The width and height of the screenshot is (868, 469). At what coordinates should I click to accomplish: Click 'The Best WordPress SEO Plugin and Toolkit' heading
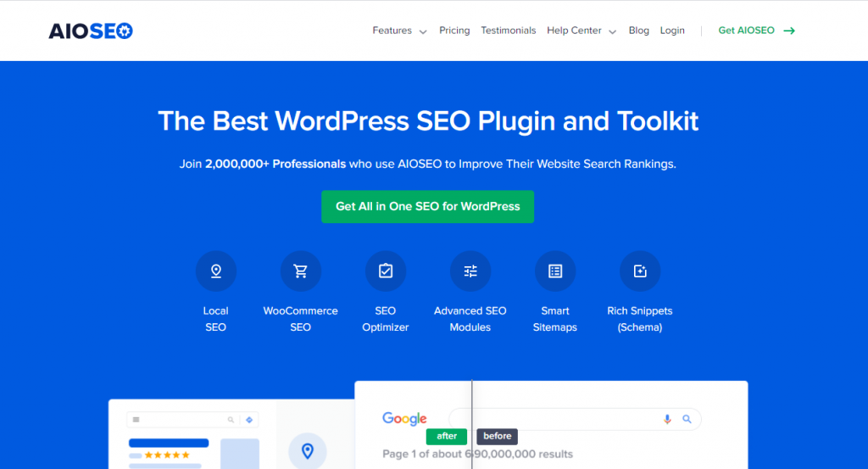(x=428, y=120)
